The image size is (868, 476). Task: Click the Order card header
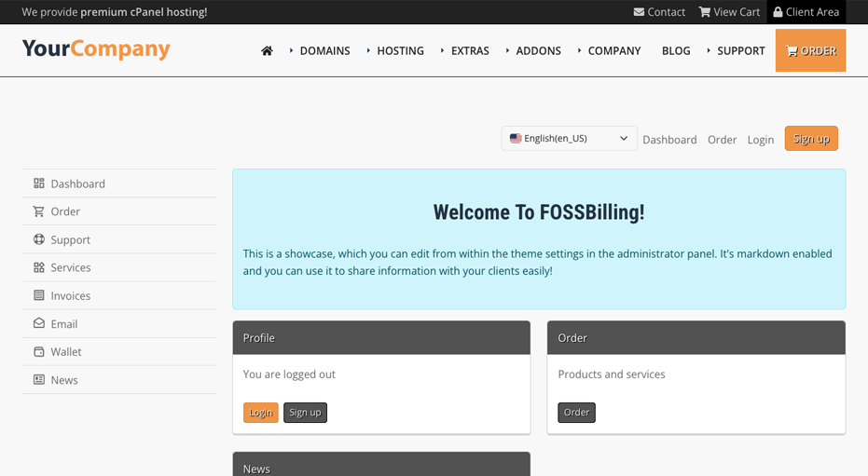tap(696, 338)
